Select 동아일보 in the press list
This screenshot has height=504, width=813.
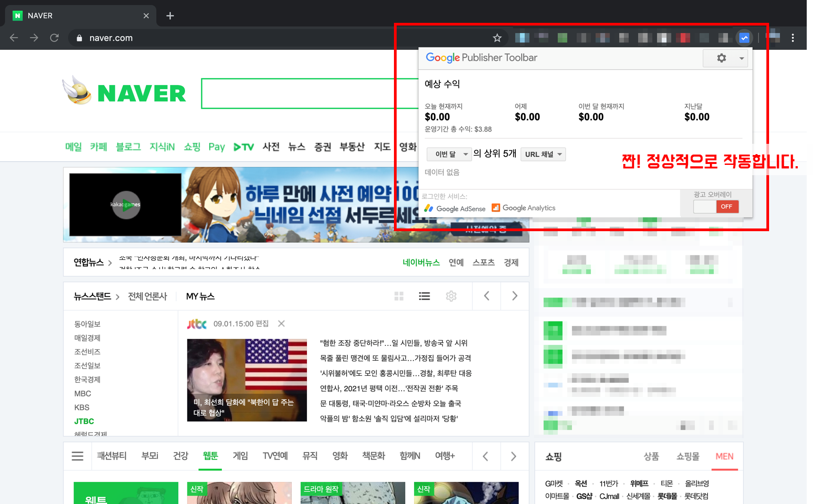coord(87,324)
